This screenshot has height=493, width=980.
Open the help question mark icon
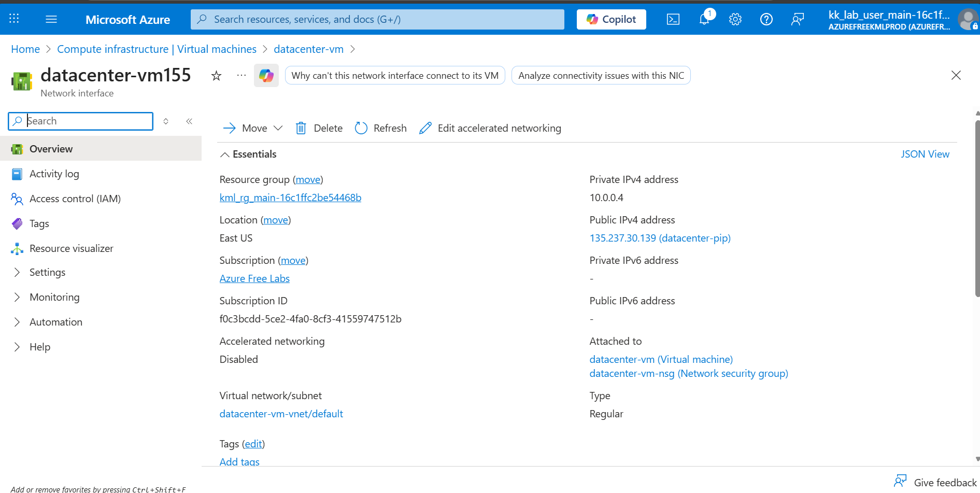[x=766, y=19]
